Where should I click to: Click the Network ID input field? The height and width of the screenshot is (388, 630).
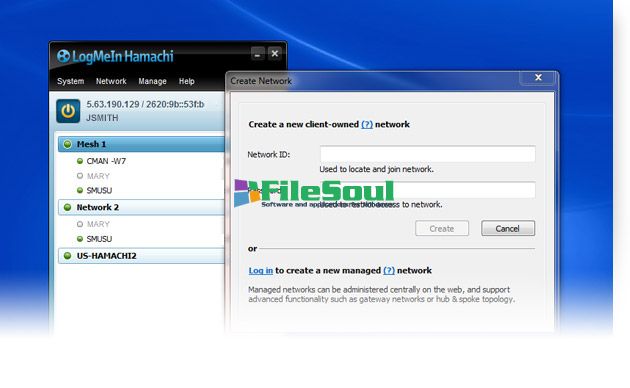(x=428, y=154)
